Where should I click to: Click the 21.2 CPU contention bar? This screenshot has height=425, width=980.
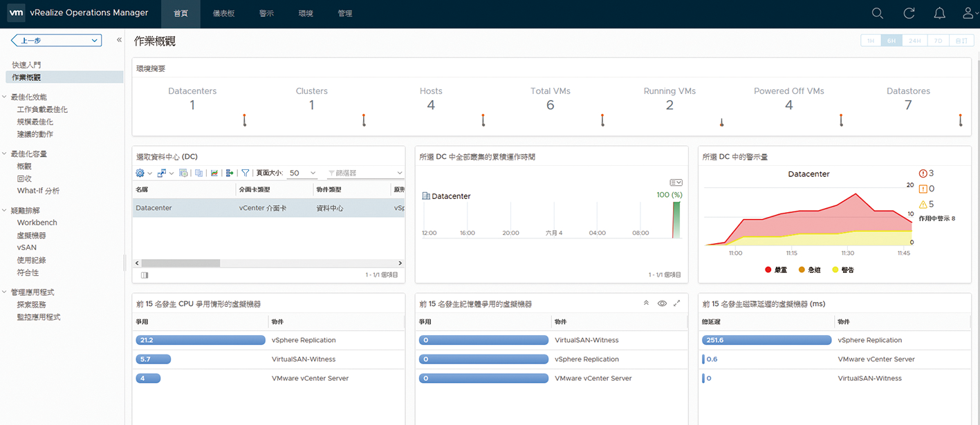[201, 340]
